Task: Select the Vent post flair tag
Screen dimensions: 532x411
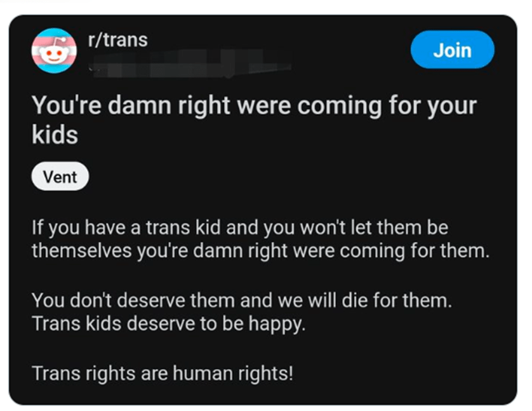Action: pos(60,177)
